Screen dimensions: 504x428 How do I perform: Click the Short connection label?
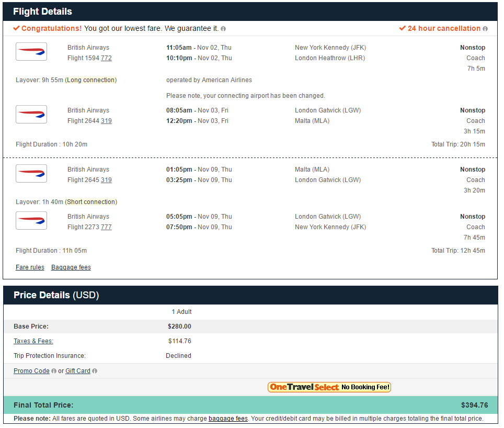pyautogui.click(x=91, y=201)
